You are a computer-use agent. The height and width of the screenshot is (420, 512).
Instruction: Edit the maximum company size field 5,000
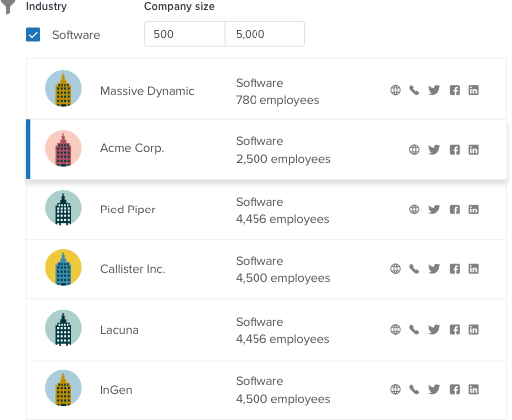tap(264, 34)
